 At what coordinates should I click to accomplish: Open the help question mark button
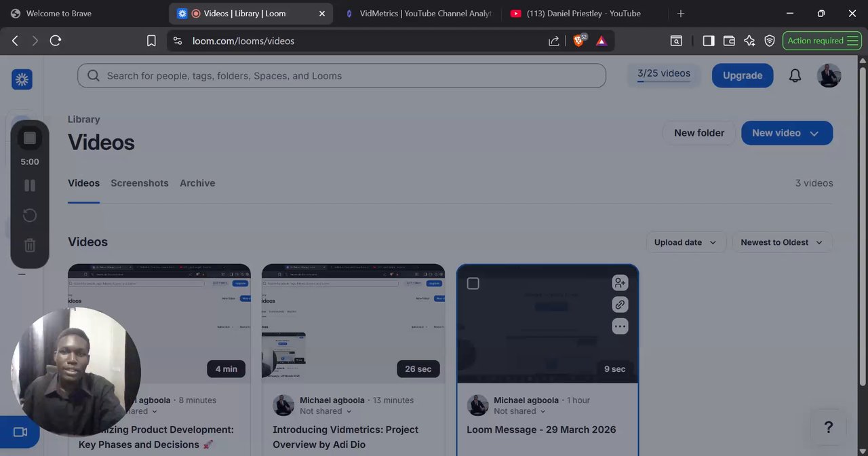point(828,427)
